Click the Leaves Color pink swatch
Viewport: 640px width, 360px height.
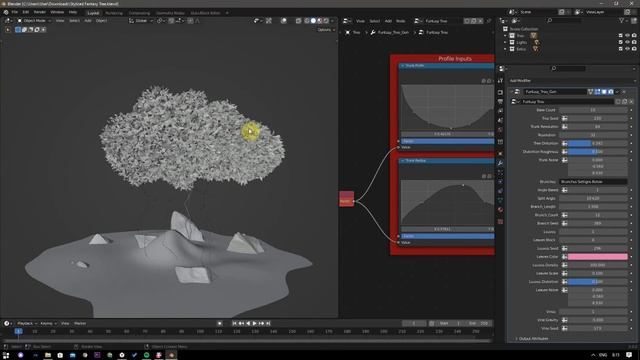598,257
